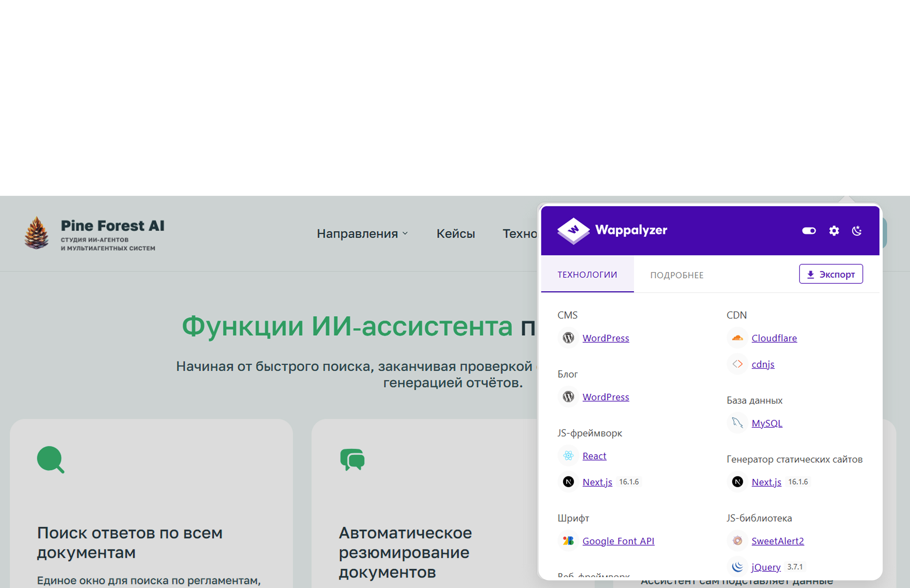The width and height of the screenshot is (910, 588).
Task: Click the MySQL dolphin icon
Action: [737, 423]
